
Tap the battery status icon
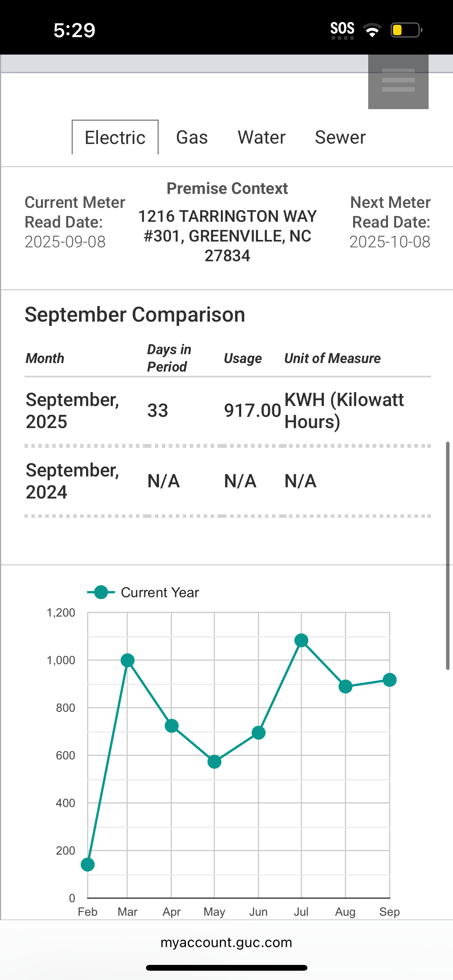(x=406, y=30)
